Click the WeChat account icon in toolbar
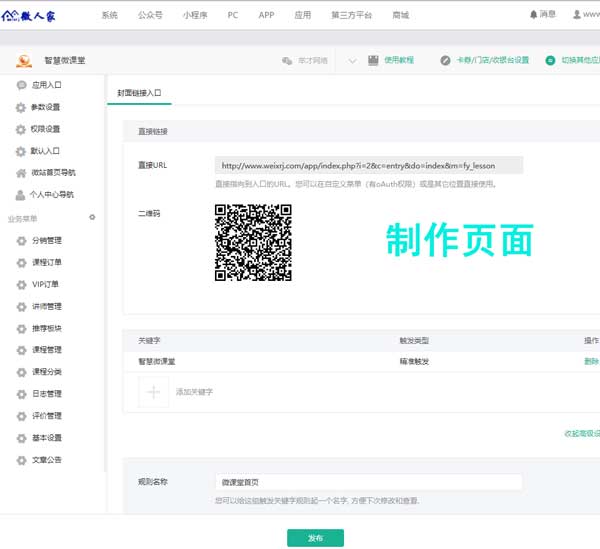This screenshot has width=600, height=549. (287, 61)
